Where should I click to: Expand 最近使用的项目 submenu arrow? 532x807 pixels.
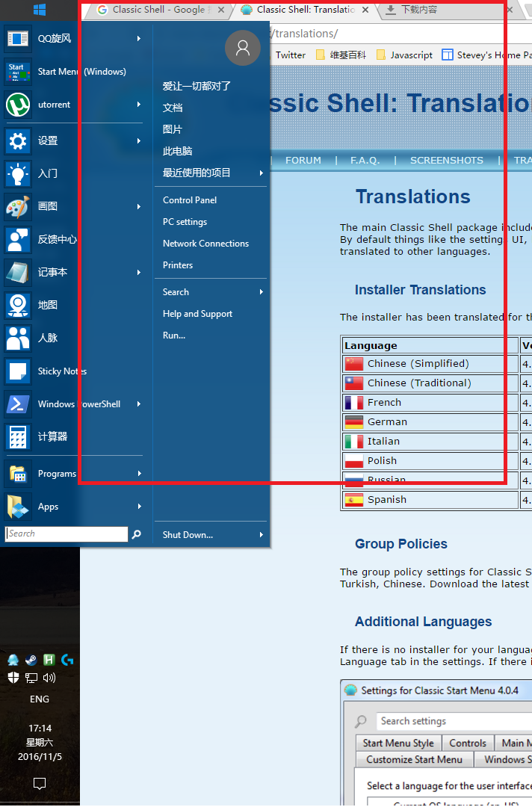(x=262, y=173)
